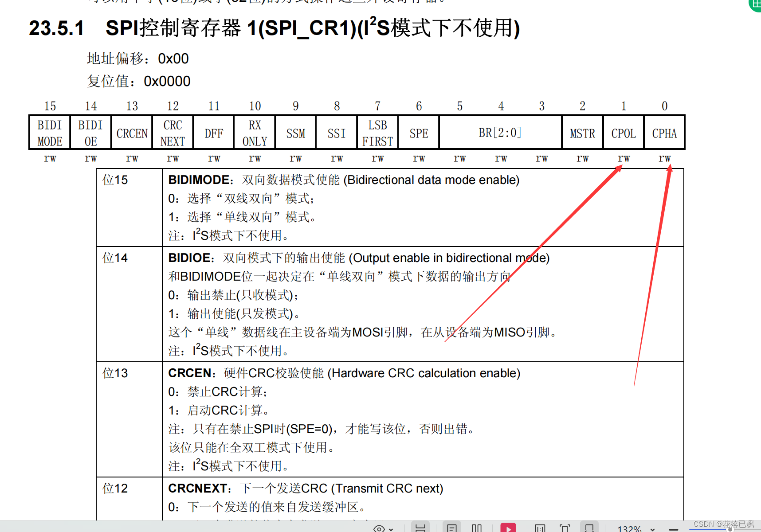
Task: Click the CRC NEXT register cell
Action: [173, 133]
